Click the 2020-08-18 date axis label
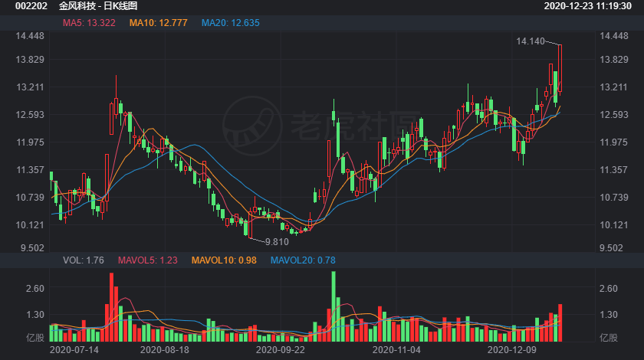644x360 pixels. (x=165, y=350)
